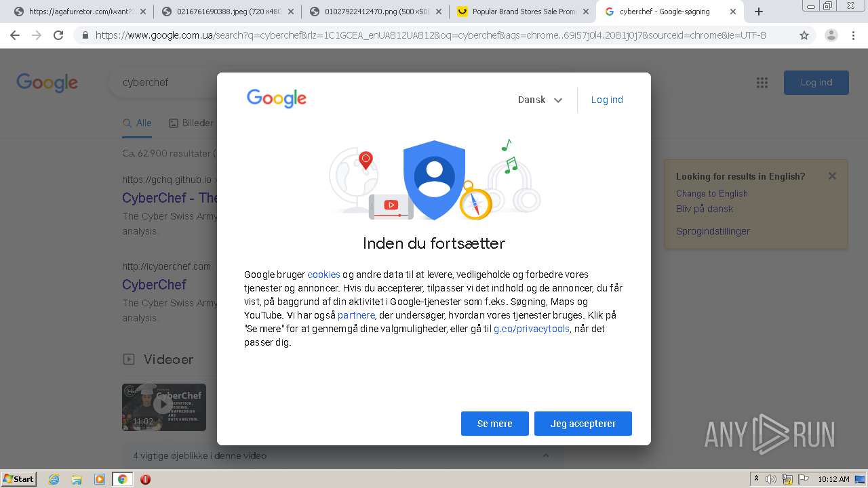Open the CyberChef - The result from gchq.github.io

point(170,198)
